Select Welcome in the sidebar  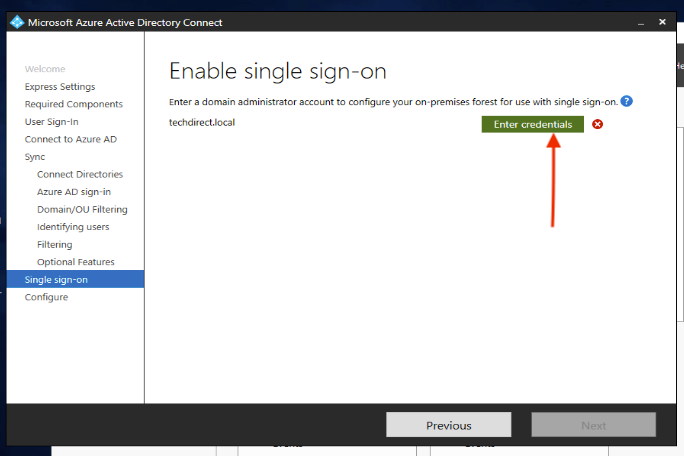point(45,69)
